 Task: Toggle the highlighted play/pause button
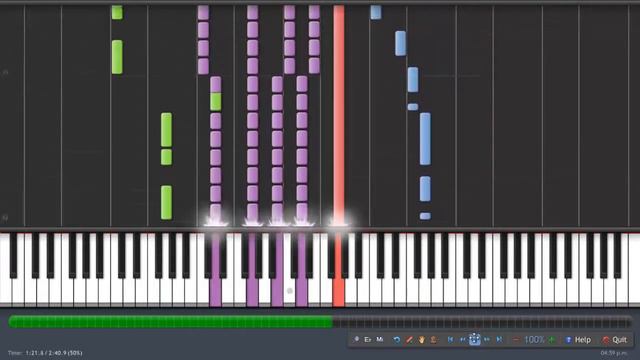pos(475,340)
